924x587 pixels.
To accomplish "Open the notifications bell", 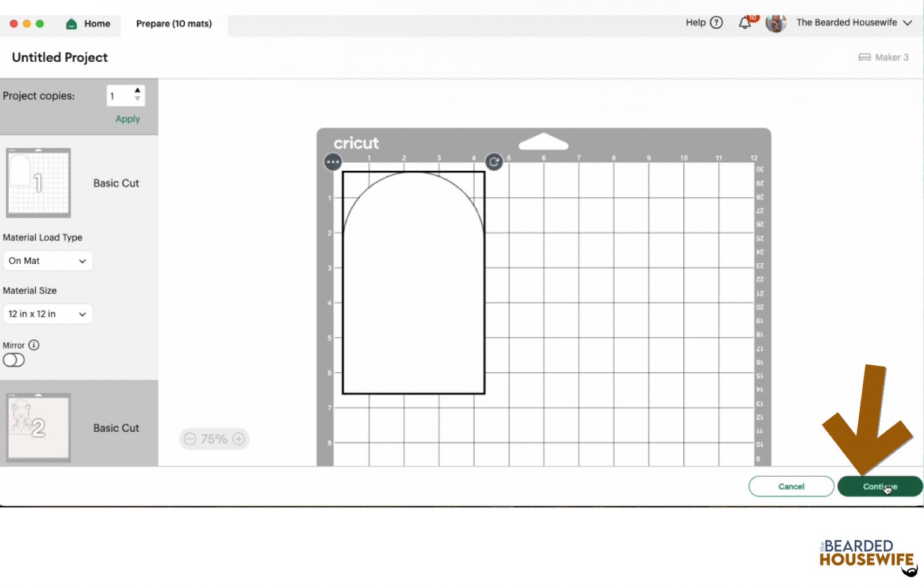I will (x=745, y=23).
